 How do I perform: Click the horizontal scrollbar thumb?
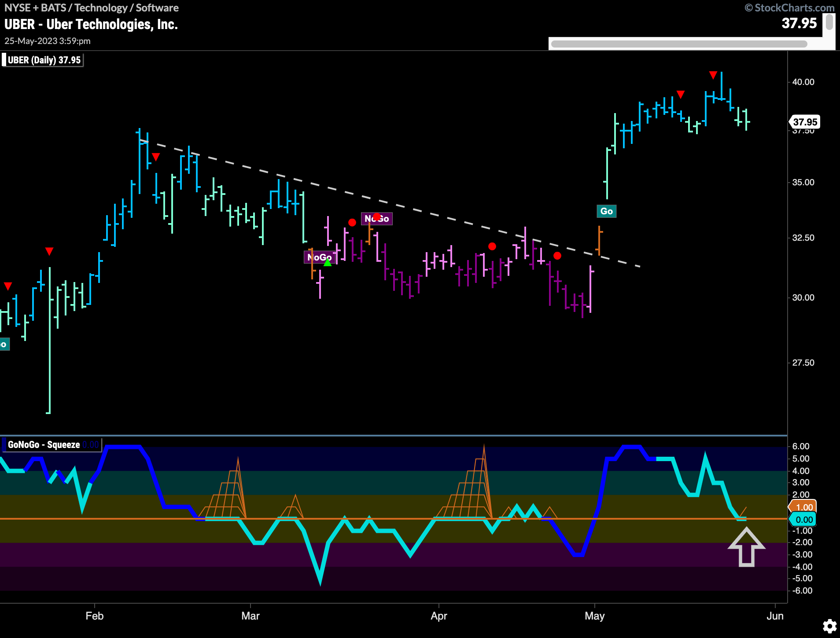pyautogui.click(x=679, y=44)
